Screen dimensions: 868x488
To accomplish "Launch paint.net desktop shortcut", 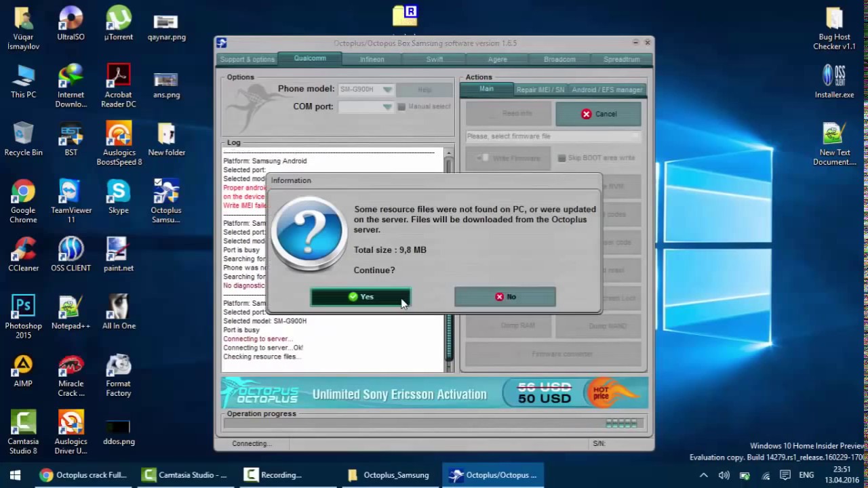I will pos(119,254).
